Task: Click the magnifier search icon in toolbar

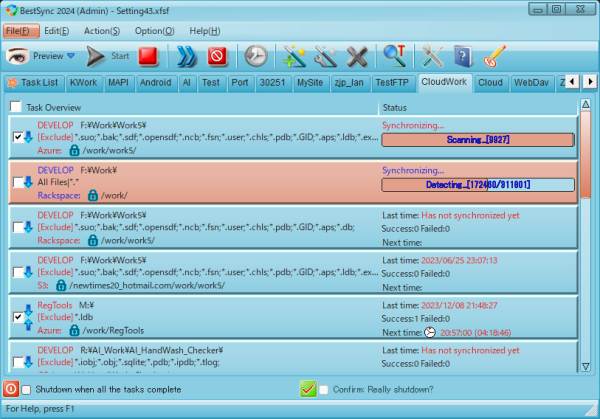Action: click(x=395, y=56)
